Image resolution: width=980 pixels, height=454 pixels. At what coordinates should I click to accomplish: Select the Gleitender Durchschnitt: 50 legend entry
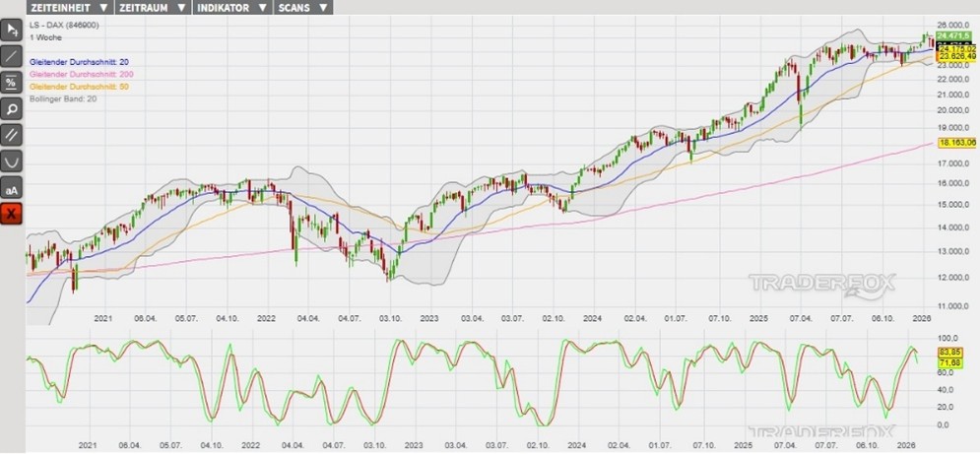coord(79,87)
